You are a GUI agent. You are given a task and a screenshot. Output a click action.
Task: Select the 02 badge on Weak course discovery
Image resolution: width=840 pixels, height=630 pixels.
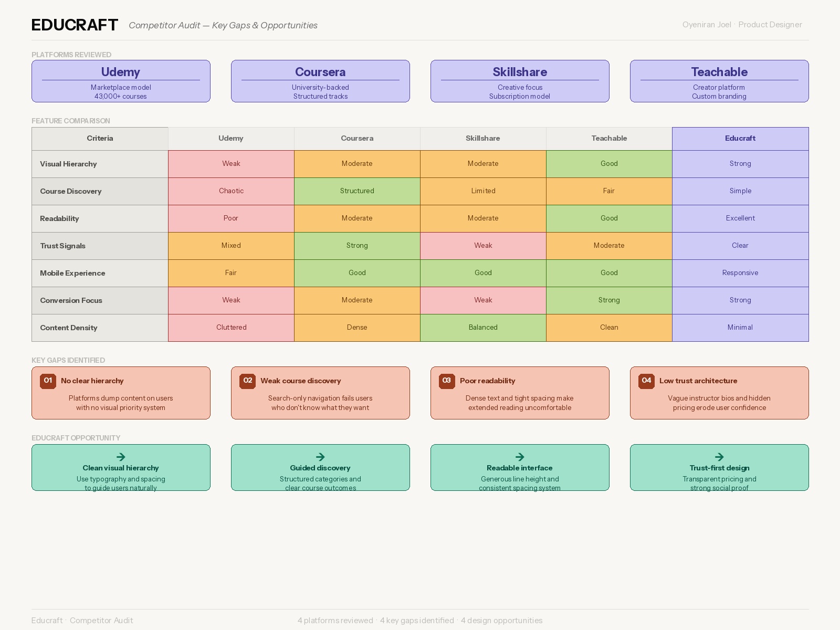click(247, 381)
